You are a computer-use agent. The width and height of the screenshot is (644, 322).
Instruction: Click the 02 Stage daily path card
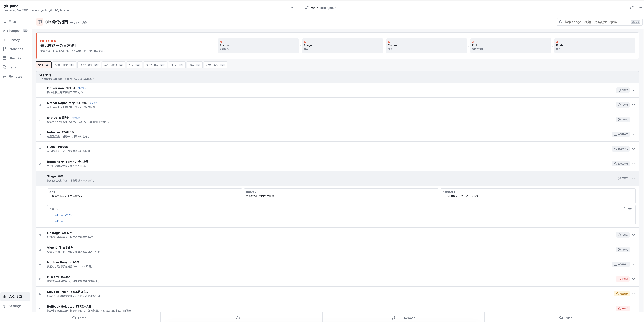(x=342, y=46)
